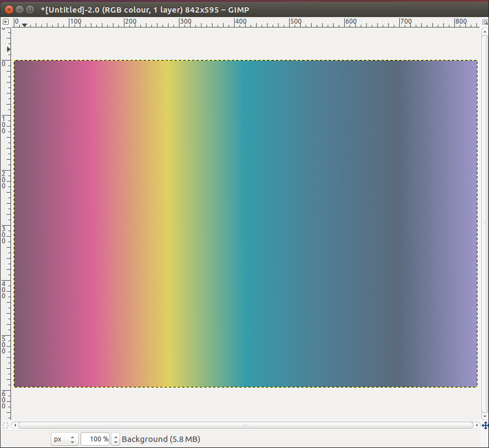Screen dimensions: 489x448
Task: Click the left arrow on horizontal scrollbar
Action: point(15,425)
